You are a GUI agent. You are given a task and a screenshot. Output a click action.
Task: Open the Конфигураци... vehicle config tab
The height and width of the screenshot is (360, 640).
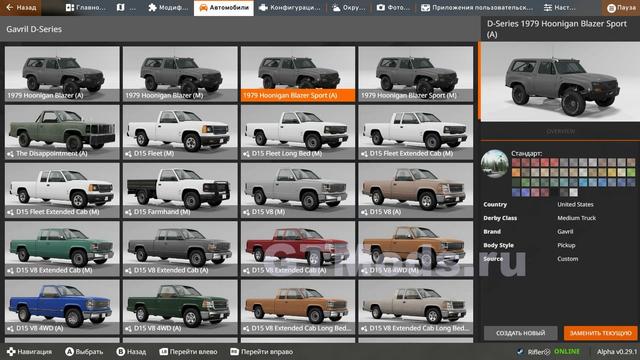point(290,7)
